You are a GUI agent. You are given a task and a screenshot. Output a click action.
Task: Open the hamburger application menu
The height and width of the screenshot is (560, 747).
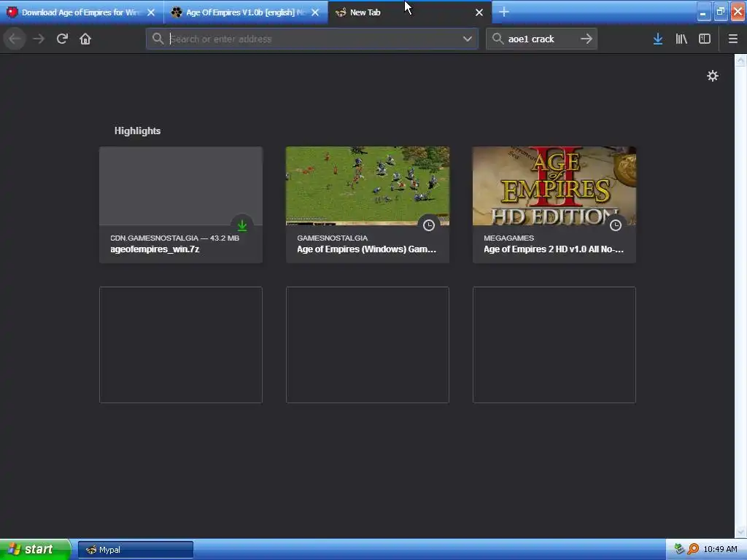click(732, 39)
